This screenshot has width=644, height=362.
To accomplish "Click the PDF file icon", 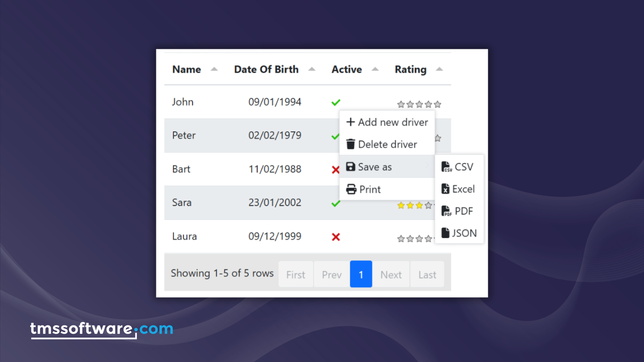I will (446, 211).
